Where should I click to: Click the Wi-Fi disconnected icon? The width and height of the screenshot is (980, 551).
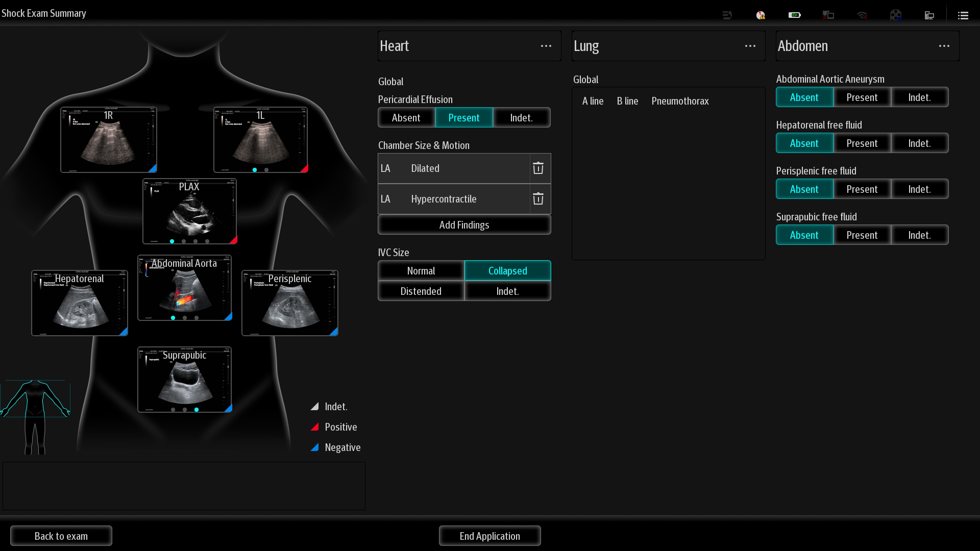pos(862,15)
